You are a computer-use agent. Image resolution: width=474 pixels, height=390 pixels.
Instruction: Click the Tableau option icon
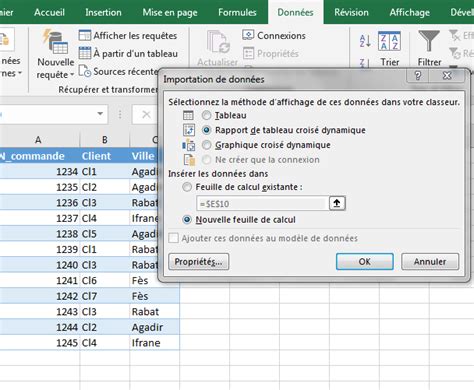coord(188,115)
